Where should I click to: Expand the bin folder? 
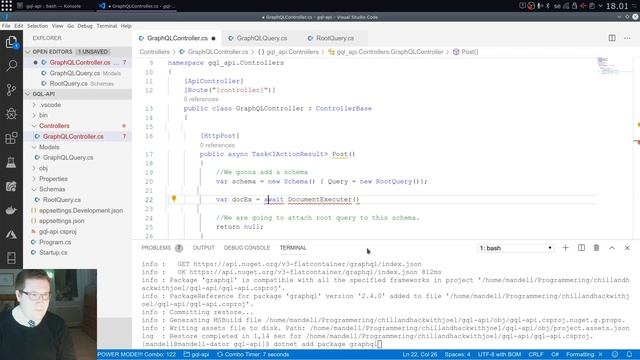pyautogui.click(x=43, y=116)
